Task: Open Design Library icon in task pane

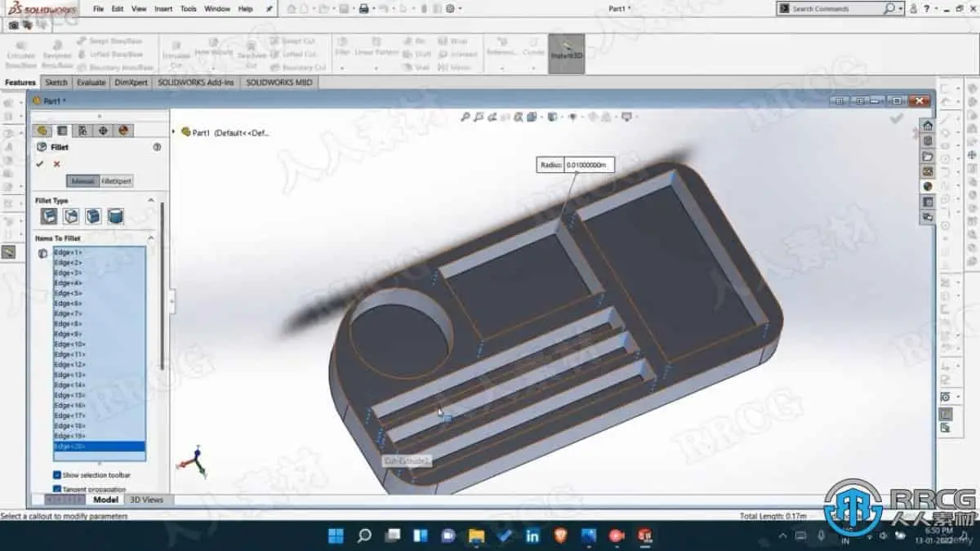Action: (x=928, y=141)
